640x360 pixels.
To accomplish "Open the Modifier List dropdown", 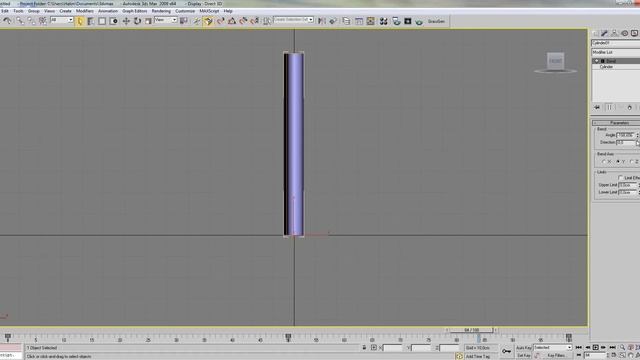I will 616,52.
